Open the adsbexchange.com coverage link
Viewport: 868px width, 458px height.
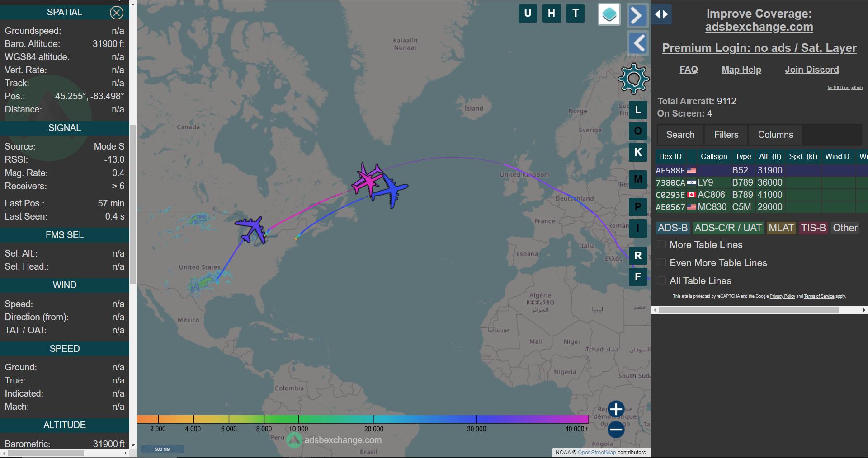point(759,27)
